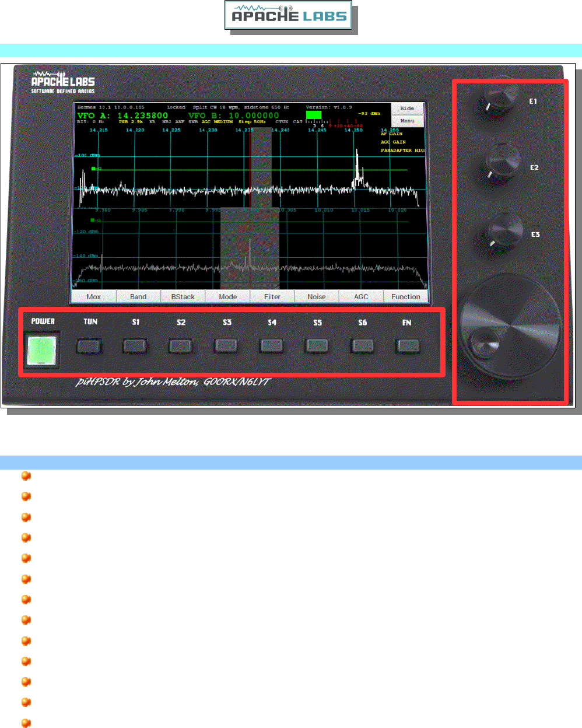The image size is (582, 728).
Task: Click the Locked indicator text
Action: coord(176,107)
